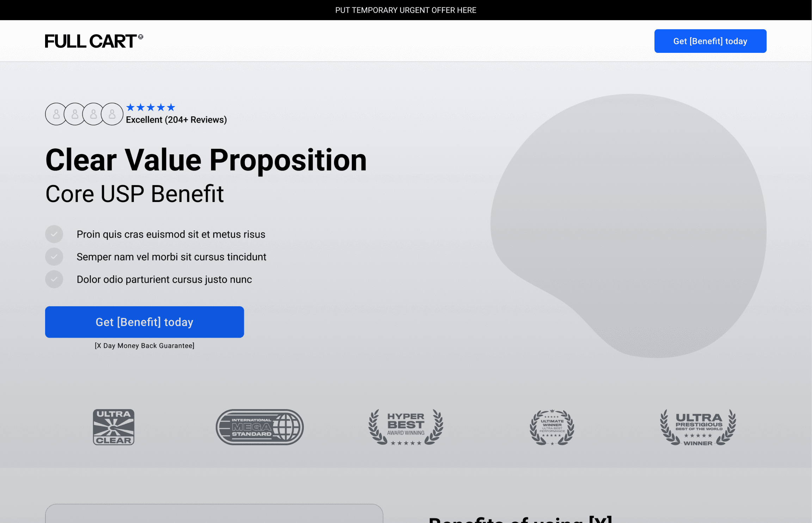Click the FULL CART logo
The height and width of the screenshot is (523, 812).
93,41
